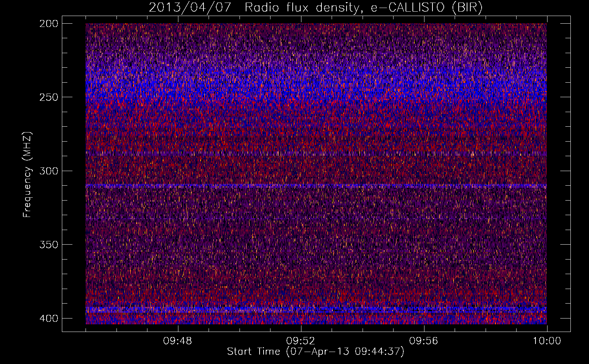Click the 300 frequency tick label
The image size is (589, 364).
click(49, 171)
